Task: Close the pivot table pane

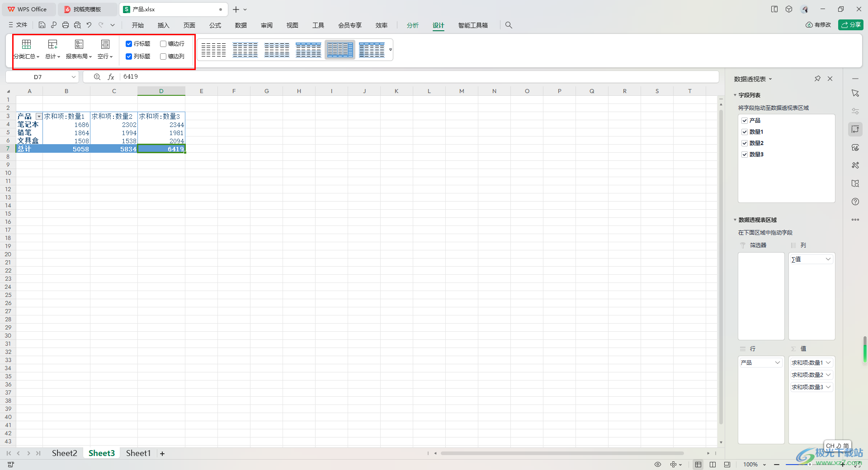Action: (x=830, y=79)
